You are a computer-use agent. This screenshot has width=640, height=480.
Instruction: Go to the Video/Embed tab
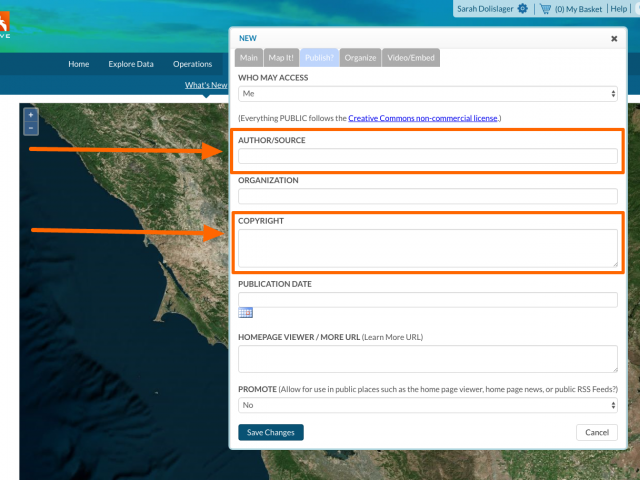pyautogui.click(x=410, y=58)
